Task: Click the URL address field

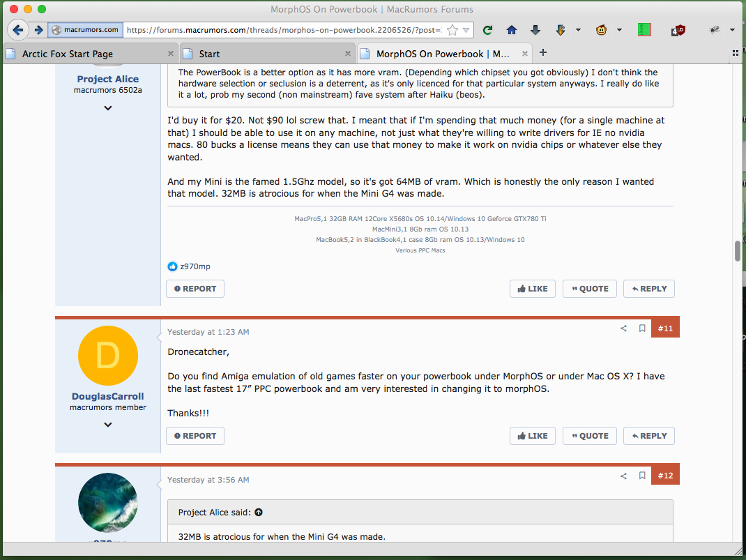Action: (284, 30)
